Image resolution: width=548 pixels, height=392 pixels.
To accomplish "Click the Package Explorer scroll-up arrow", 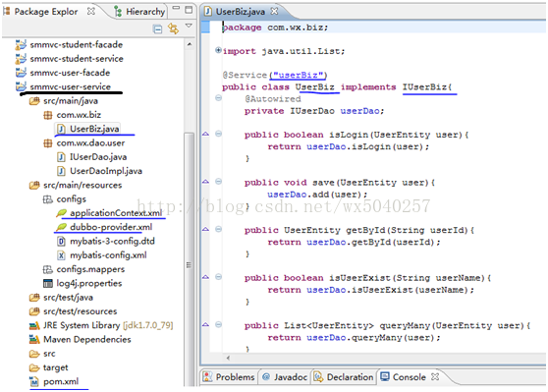I will (190, 44).
